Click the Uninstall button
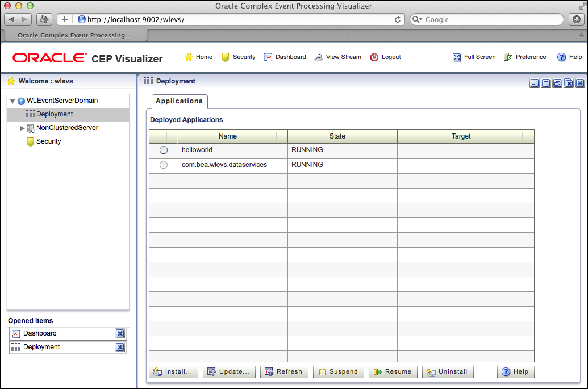The image size is (588, 389). 448,372
